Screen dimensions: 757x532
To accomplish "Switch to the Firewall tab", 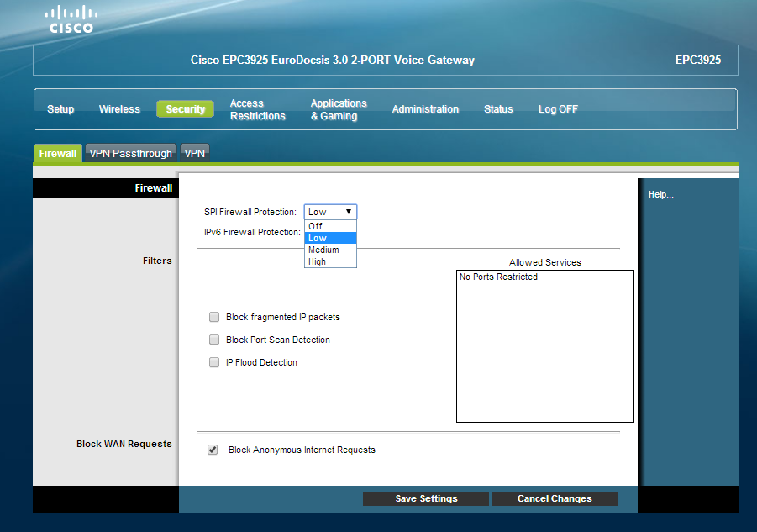I will (58, 154).
